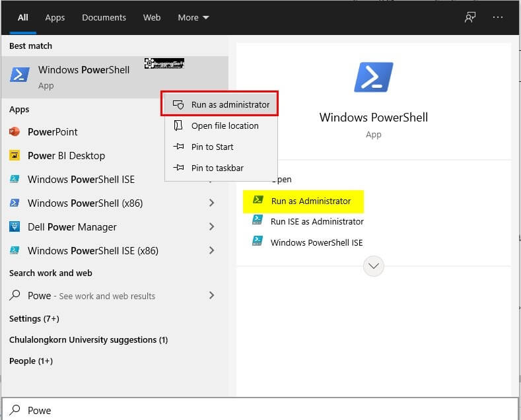Click the pin icon beside Pin to Start
The image size is (521, 420).
coord(178,146)
